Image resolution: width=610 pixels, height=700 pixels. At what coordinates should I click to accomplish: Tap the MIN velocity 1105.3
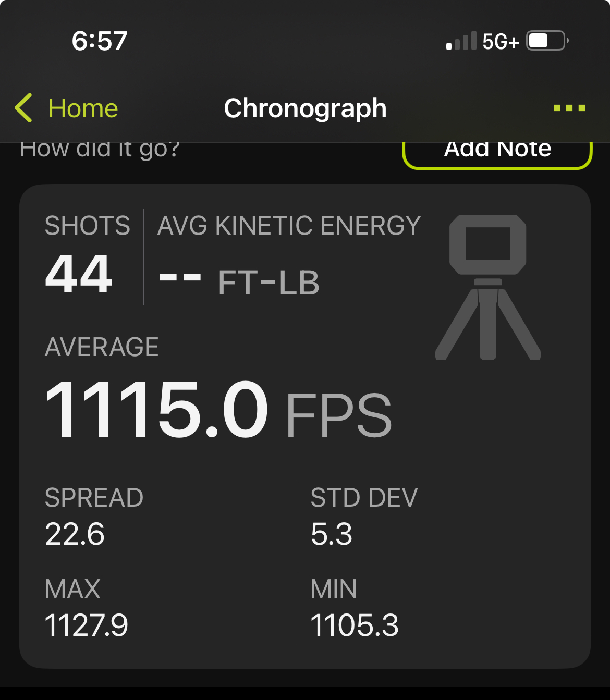[x=355, y=625]
